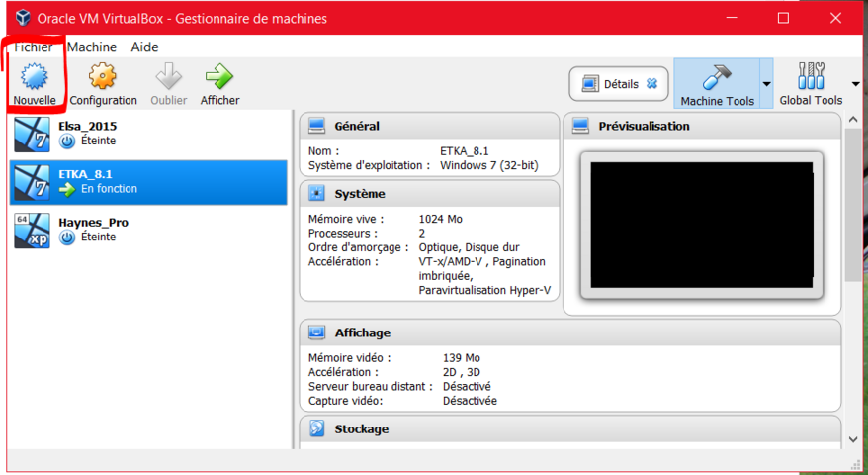The width and height of the screenshot is (868, 475).
Task: Click the 'Paravirtualisation Hyper-V' text
Action: click(484, 290)
